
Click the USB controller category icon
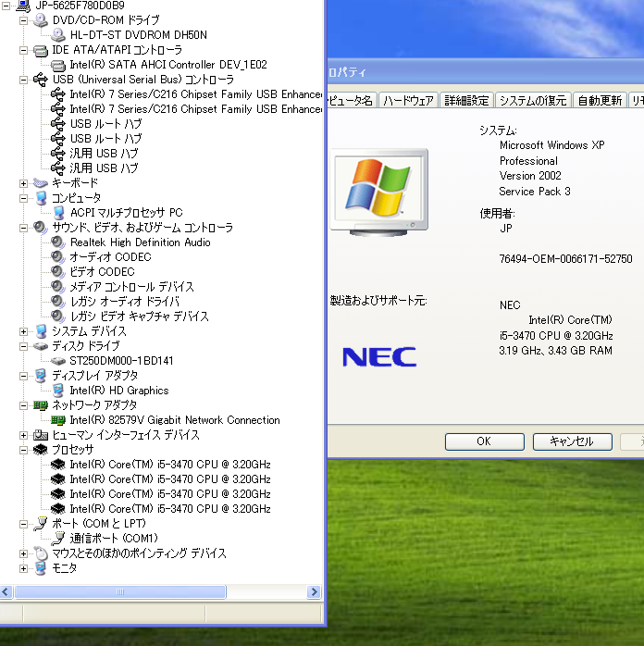(x=41, y=80)
